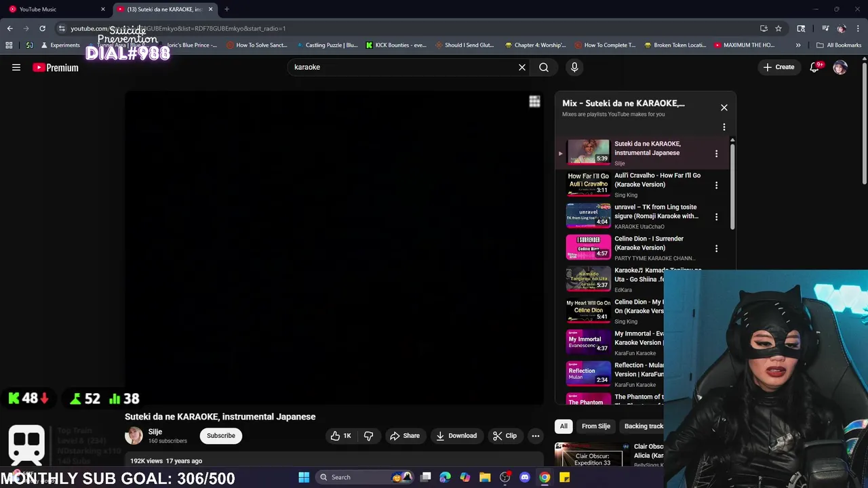Click the video player storyboard grid icon
This screenshot has height=488, width=868.
pyautogui.click(x=534, y=102)
